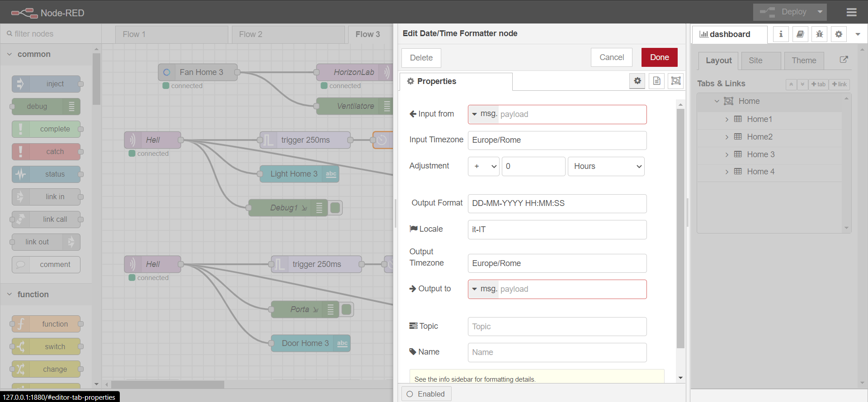Toggle the Porta debug node button
Screen dimensions: 868x402
click(x=347, y=309)
